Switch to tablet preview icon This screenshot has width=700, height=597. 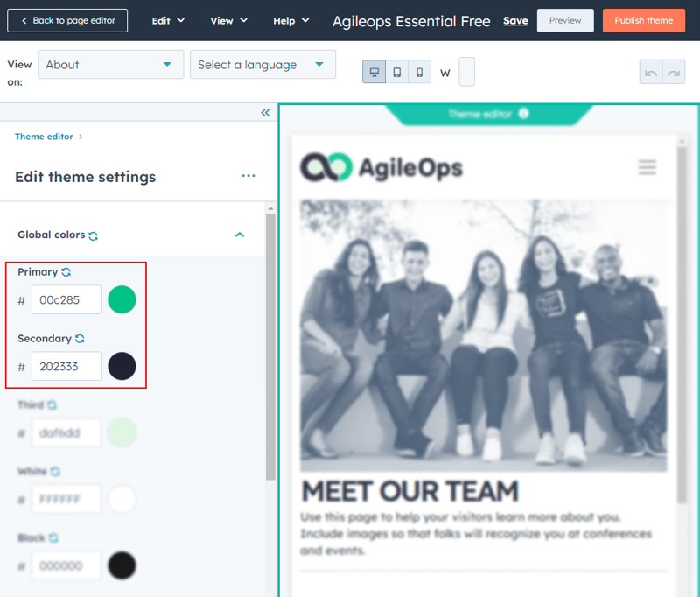tap(397, 72)
